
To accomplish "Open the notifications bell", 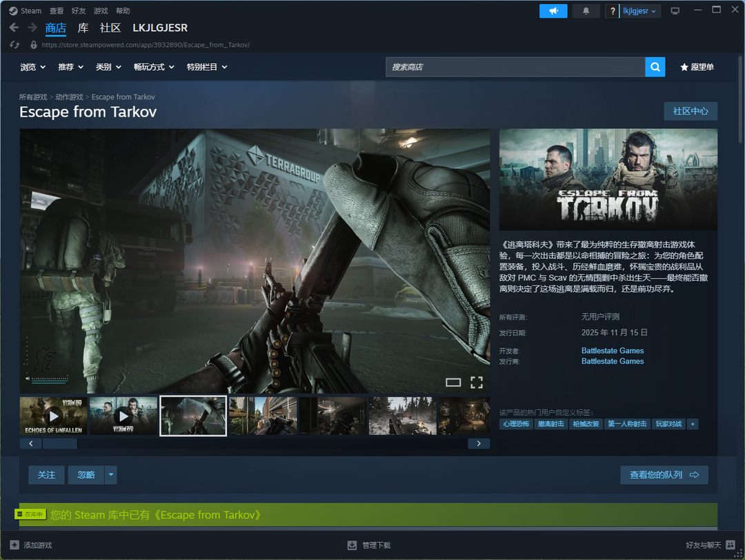I will click(x=586, y=11).
